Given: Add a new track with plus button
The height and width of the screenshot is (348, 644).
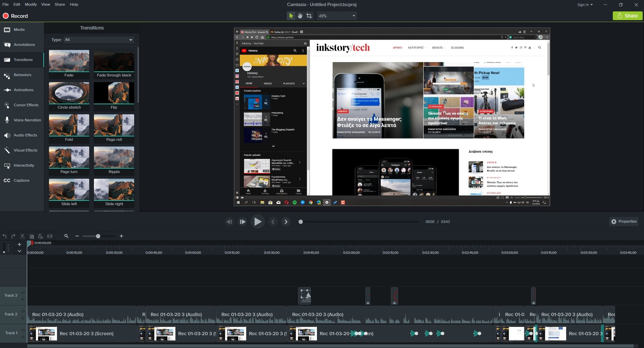Looking at the screenshot, I should click(19, 244).
